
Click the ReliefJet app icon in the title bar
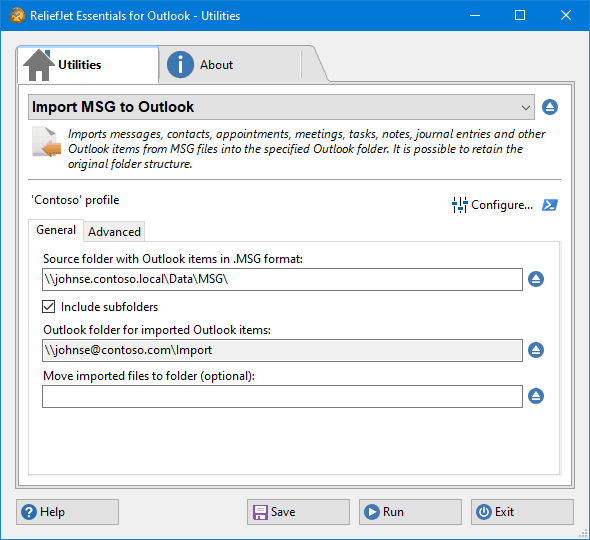pos(17,16)
